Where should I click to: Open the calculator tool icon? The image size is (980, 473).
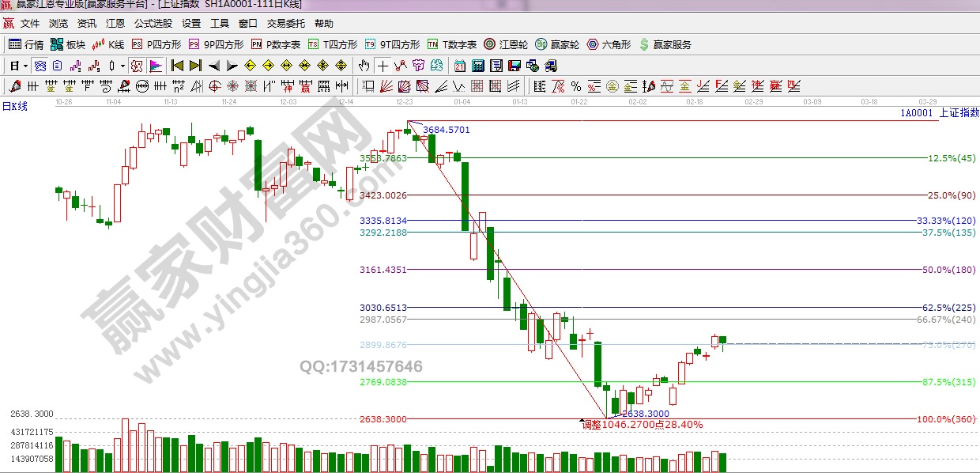click(478, 65)
